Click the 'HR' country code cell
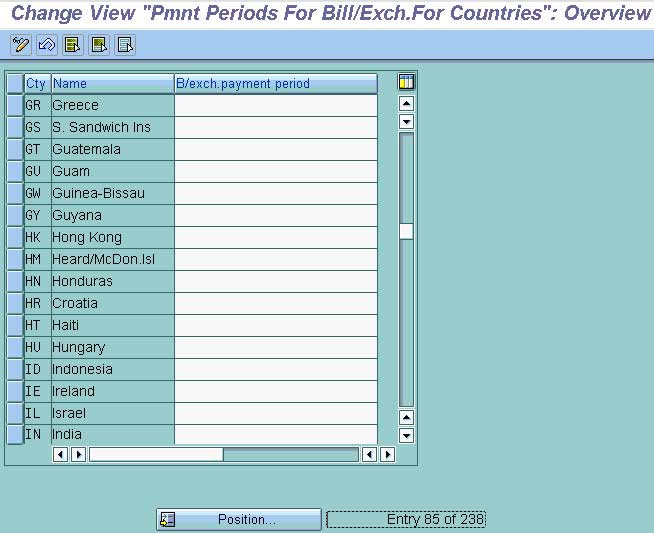This screenshot has height=533, width=654. point(38,303)
